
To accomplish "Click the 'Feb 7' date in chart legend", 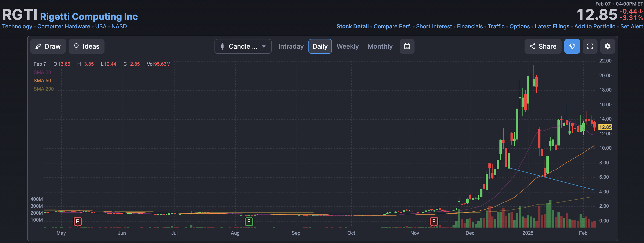I will (40, 64).
